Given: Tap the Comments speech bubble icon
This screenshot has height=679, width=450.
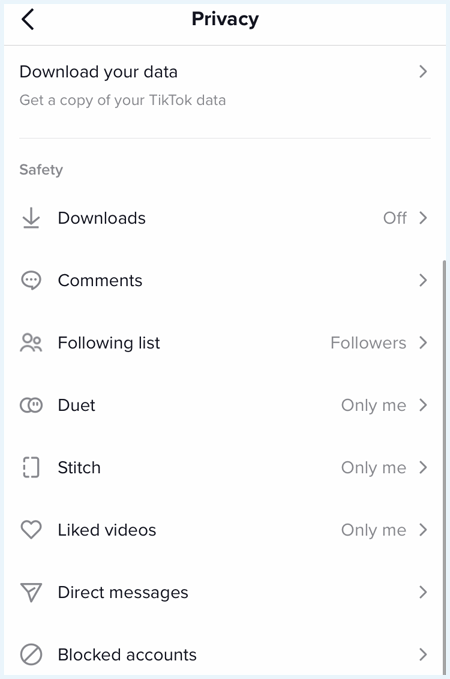Looking at the screenshot, I should (x=31, y=281).
